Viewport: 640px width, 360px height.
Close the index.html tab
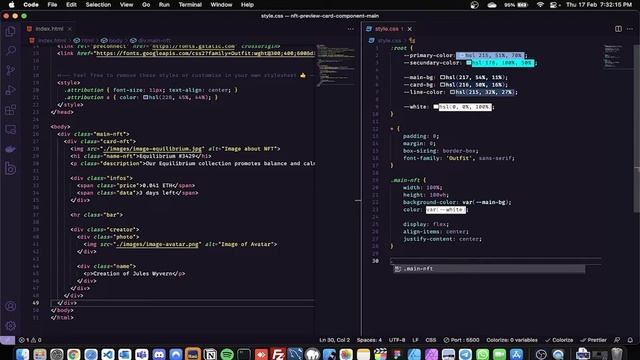(69, 29)
